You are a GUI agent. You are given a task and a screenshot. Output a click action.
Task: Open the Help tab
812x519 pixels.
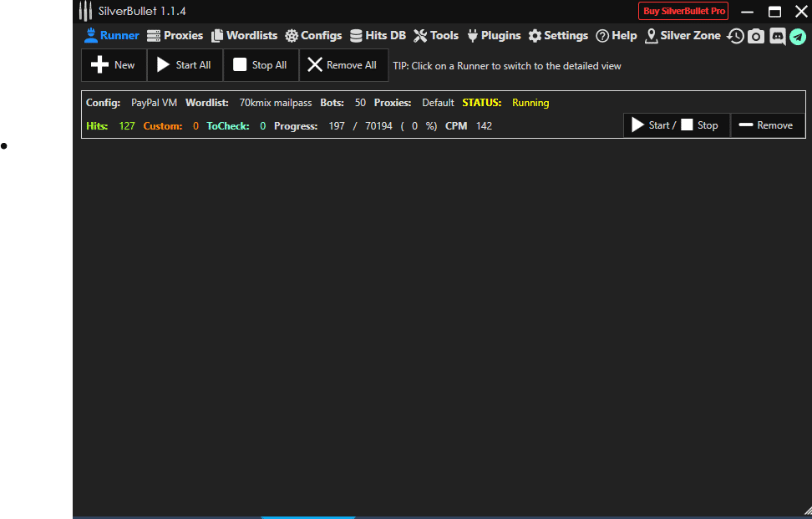(x=617, y=35)
